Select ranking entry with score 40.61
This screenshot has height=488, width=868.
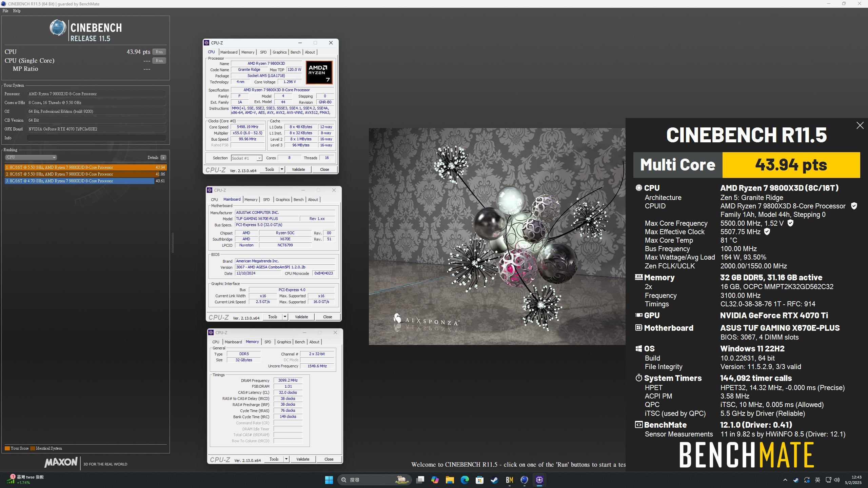pyautogui.click(x=85, y=181)
